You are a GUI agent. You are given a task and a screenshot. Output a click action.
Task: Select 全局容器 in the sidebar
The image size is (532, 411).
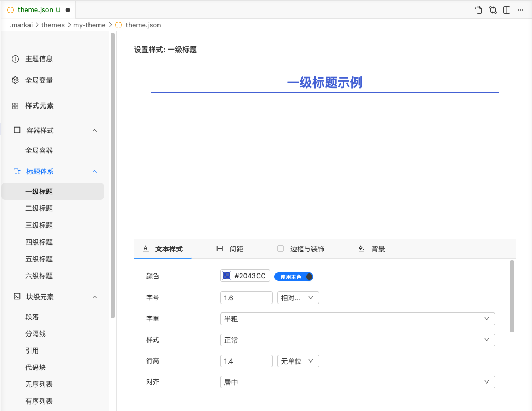(x=53, y=150)
